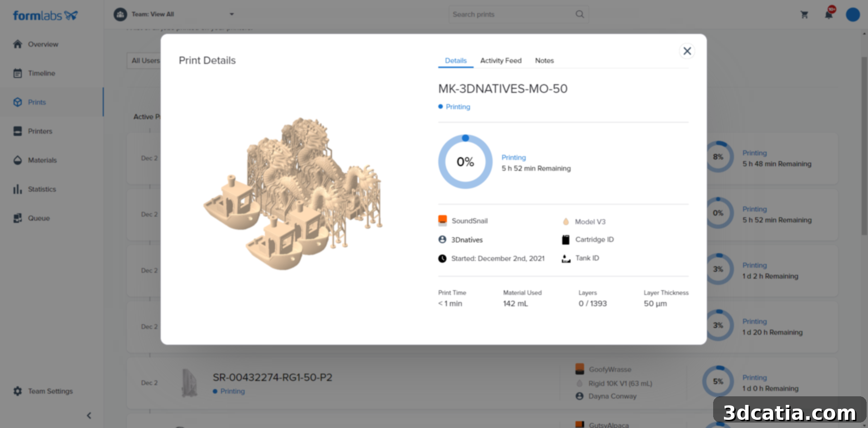Click the Formlabs logo
Image resolution: width=868 pixels, height=428 pixels.
pyautogui.click(x=45, y=15)
